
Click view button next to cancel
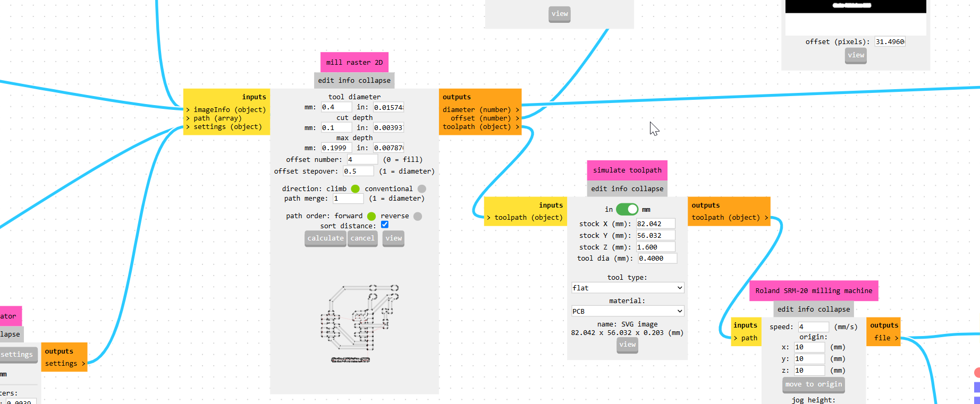(393, 238)
